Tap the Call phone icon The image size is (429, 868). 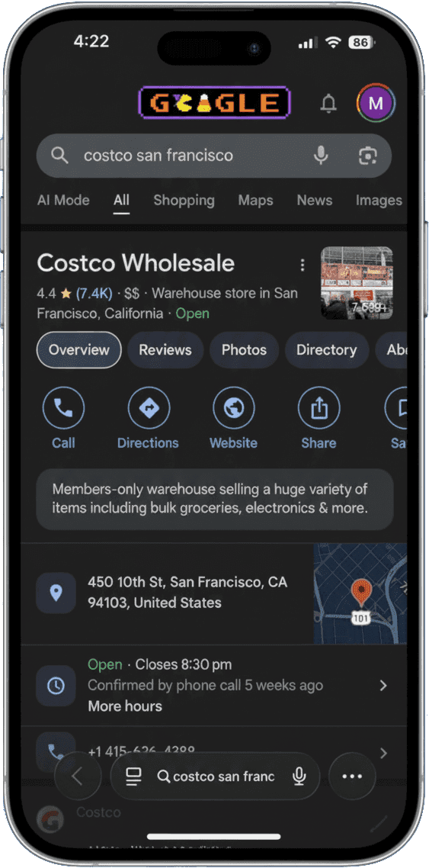[x=63, y=409]
